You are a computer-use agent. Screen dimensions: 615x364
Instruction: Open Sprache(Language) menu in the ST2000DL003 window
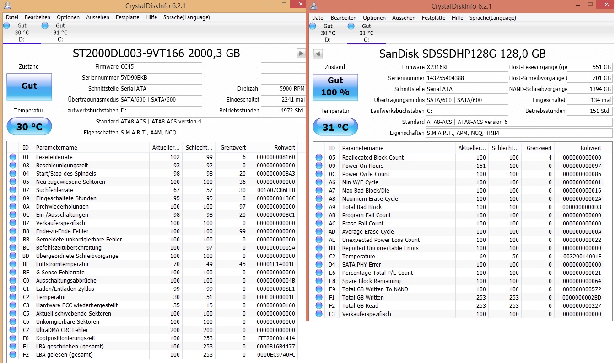click(x=187, y=17)
